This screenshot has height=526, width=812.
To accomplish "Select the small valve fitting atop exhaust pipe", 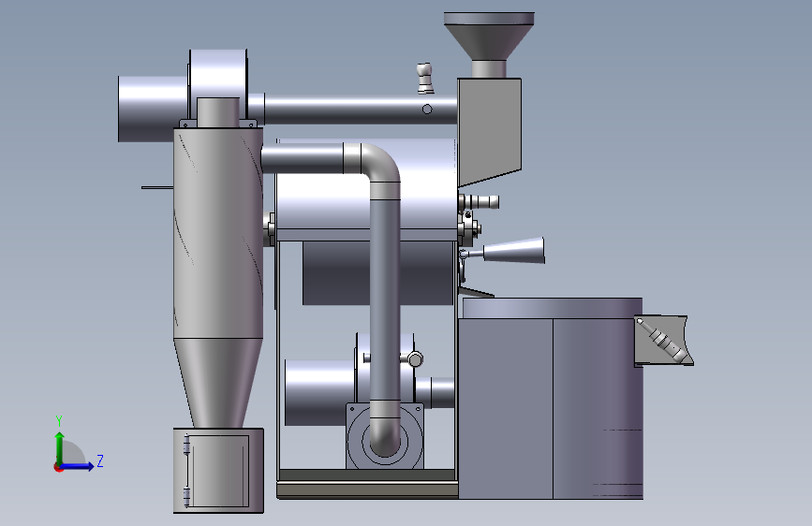I will 425,79.
